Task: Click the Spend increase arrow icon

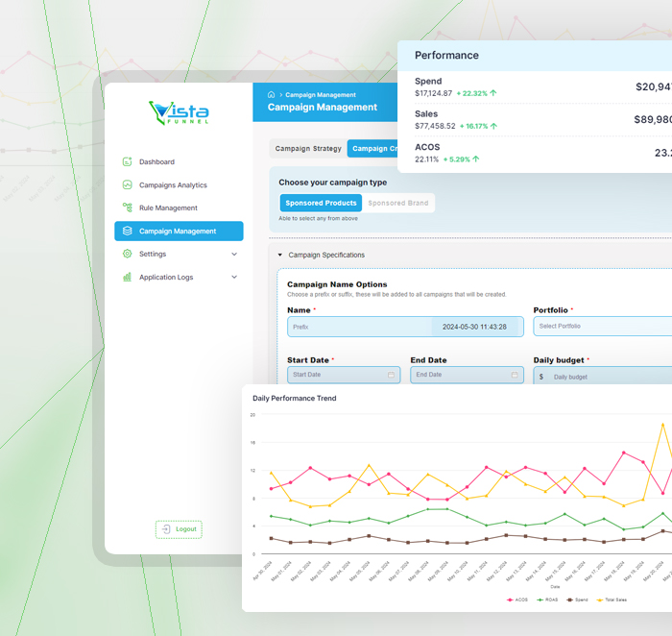Action: tap(493, 93)
